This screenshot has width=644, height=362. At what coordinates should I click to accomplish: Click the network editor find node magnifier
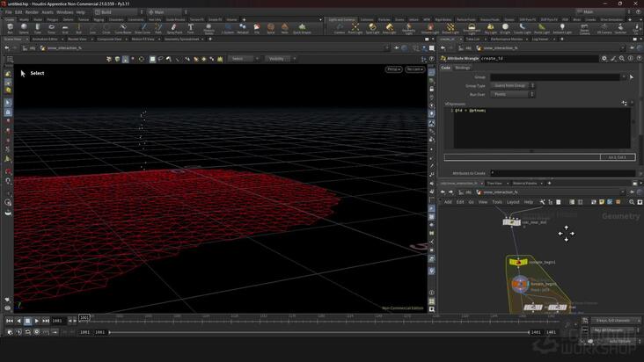632,202
